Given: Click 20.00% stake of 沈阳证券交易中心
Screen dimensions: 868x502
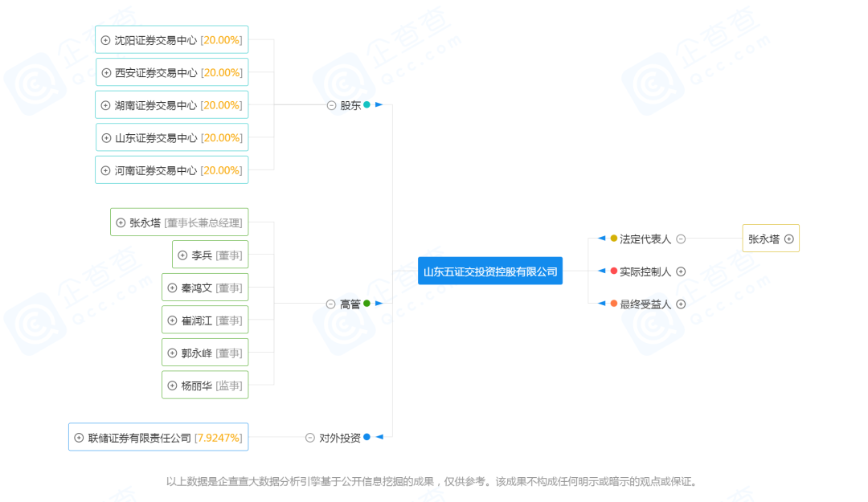Looking at the screenshot, I should click(221, 40).
